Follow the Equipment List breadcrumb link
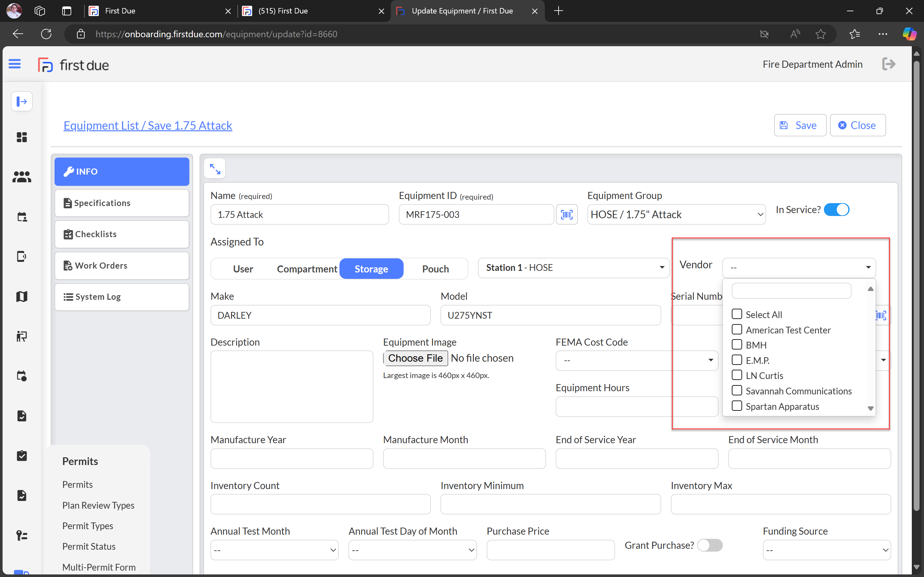 (x=148, y=125)
